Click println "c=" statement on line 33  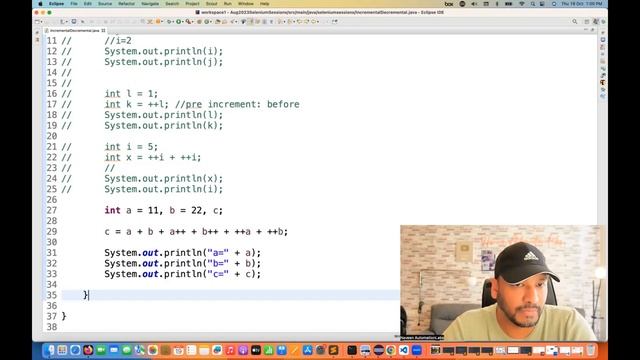tap(182, 274)
